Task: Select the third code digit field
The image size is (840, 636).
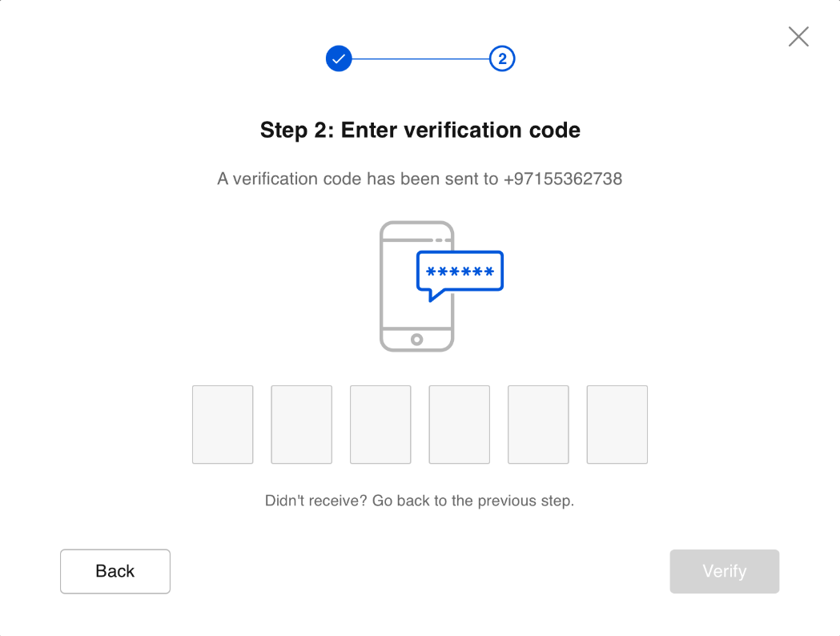Action: 380,425
